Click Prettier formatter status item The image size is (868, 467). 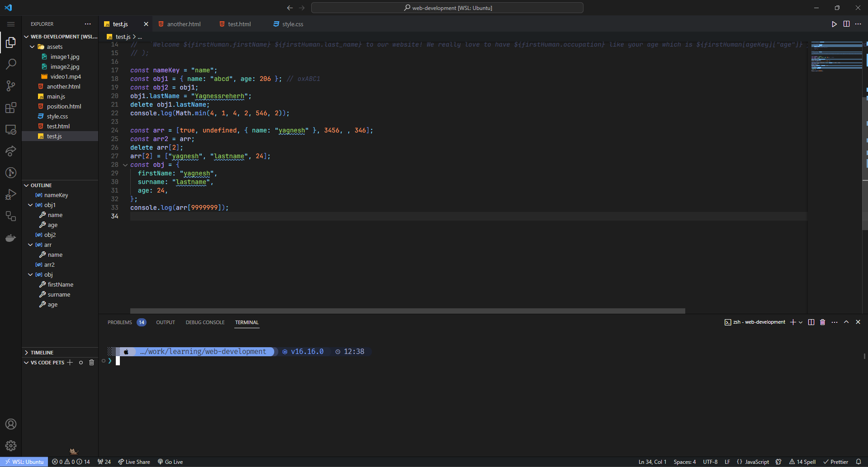pyautogui.click(x=835, y=462)
